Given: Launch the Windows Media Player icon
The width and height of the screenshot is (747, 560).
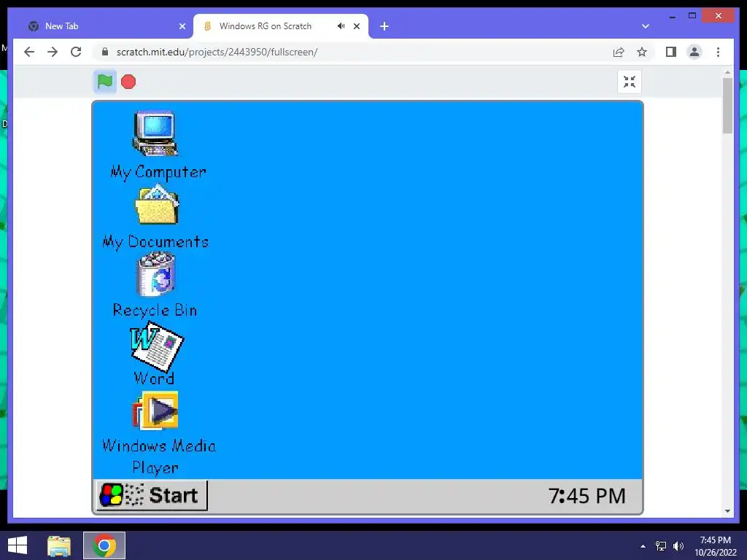Looking at the screenshot, I should click(155, 411).
